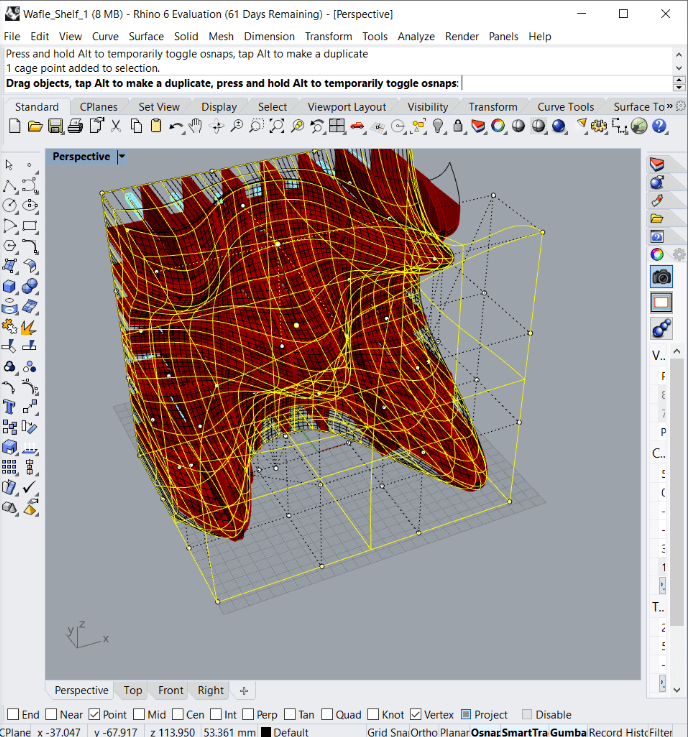Click the Print icon in Standard toolbar

pyautogui.click(x=76, y=126)
